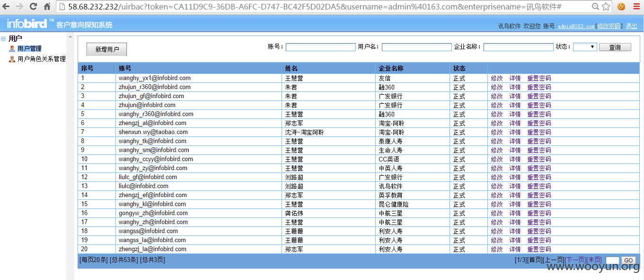Click 重置密码 for wanghy_sm@infobird.com
The image size is (644, 280).
click(539, 150)
